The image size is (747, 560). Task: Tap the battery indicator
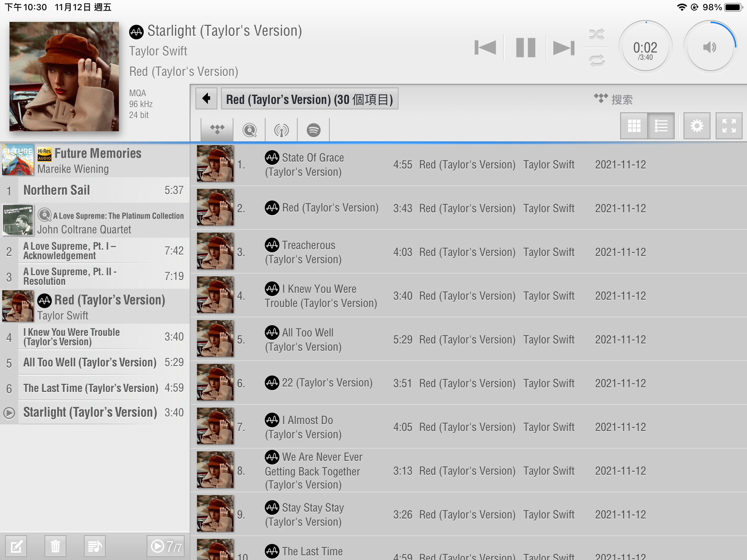click(734, 7)
